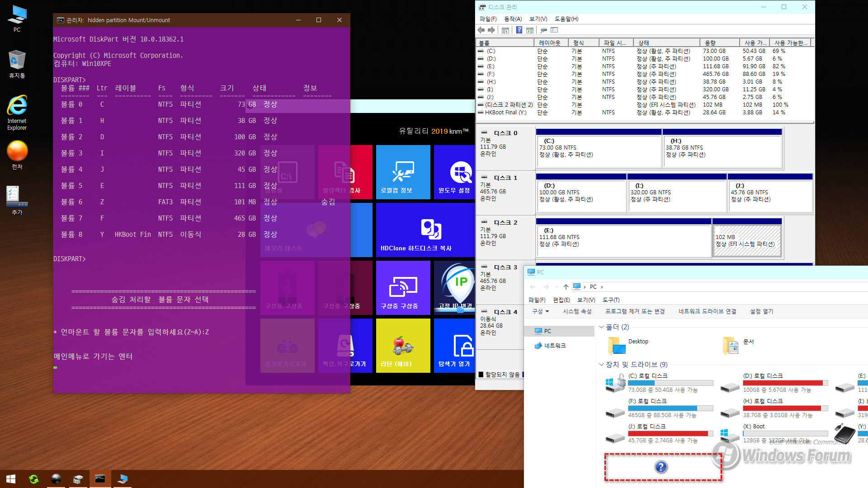The image size is (868, 488).
Task: Open 파일(F) menu in Disk Management
Action: tap(488, 19)
